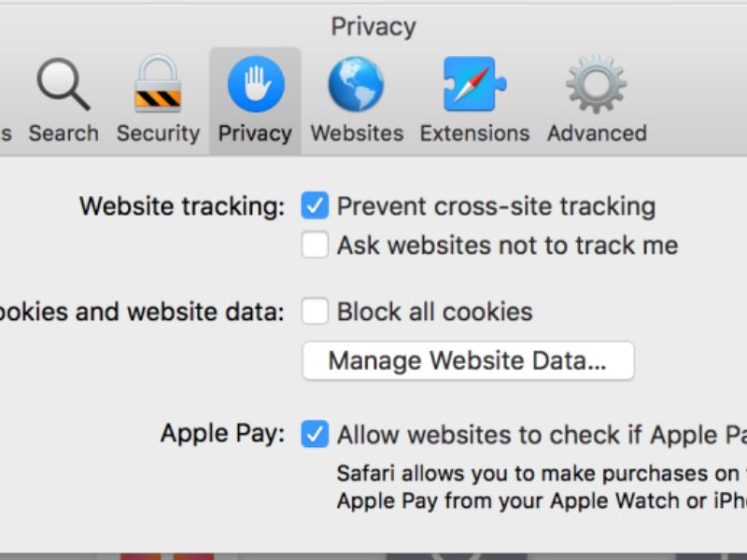
Task: Select the Websites tab label
Action: tap(357, 133)
